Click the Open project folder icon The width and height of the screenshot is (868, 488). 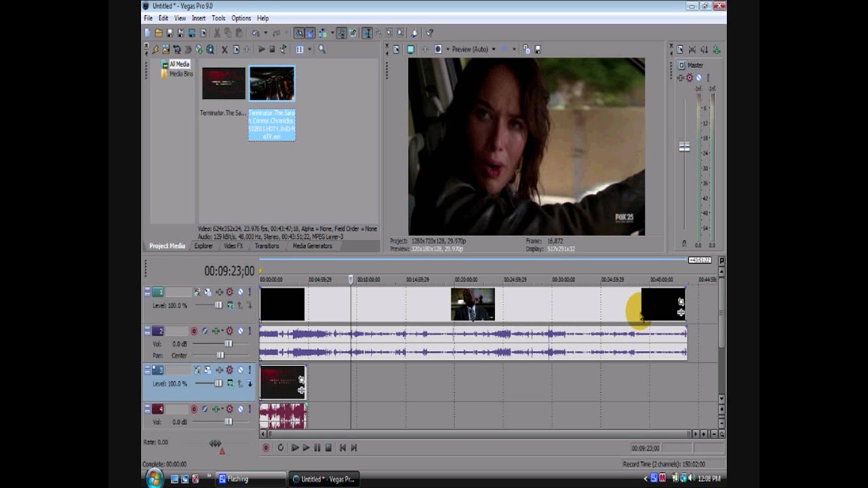(x=159, y=33)
